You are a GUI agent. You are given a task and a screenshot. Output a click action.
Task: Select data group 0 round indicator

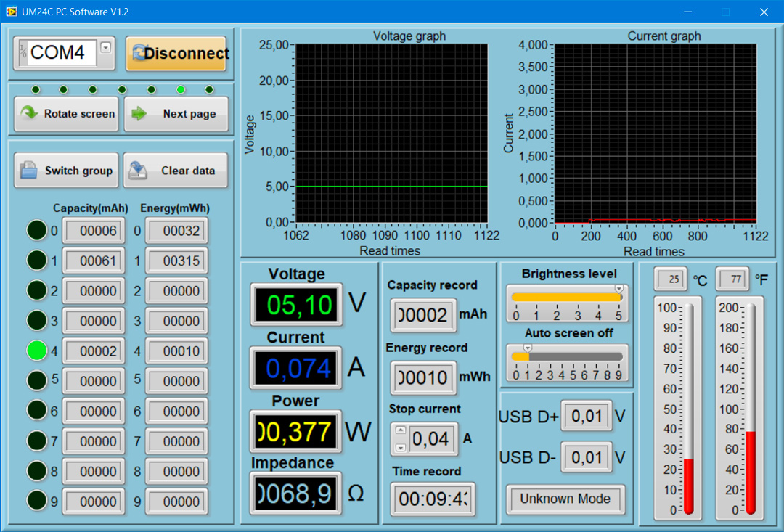pyautogui.click(x=37, y=231)
